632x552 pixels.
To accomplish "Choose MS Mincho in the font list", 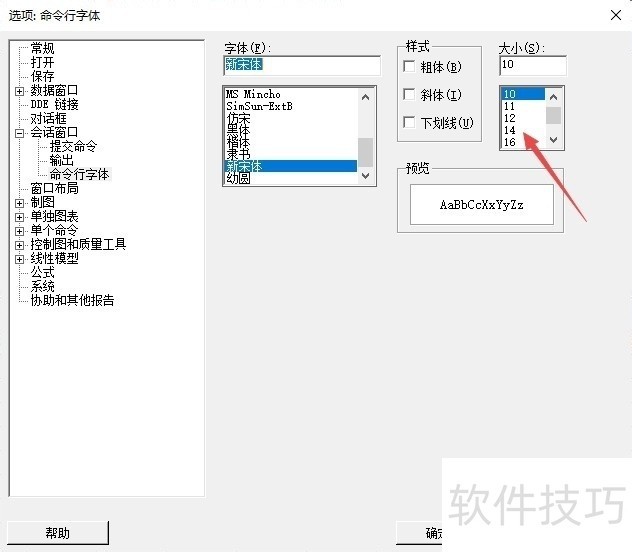I will coord(291,94).
